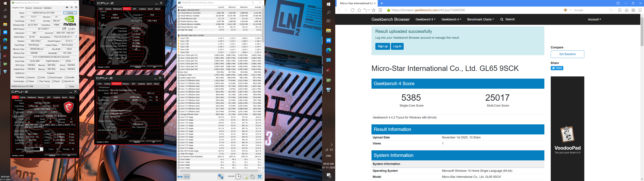Click Geekbench Browser home link

pos(390,19)
